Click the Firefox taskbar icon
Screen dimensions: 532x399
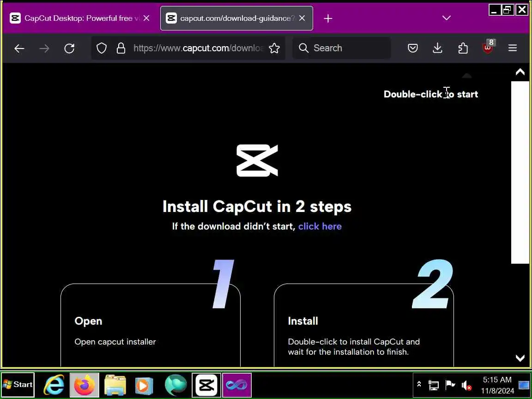click(85, 385)
